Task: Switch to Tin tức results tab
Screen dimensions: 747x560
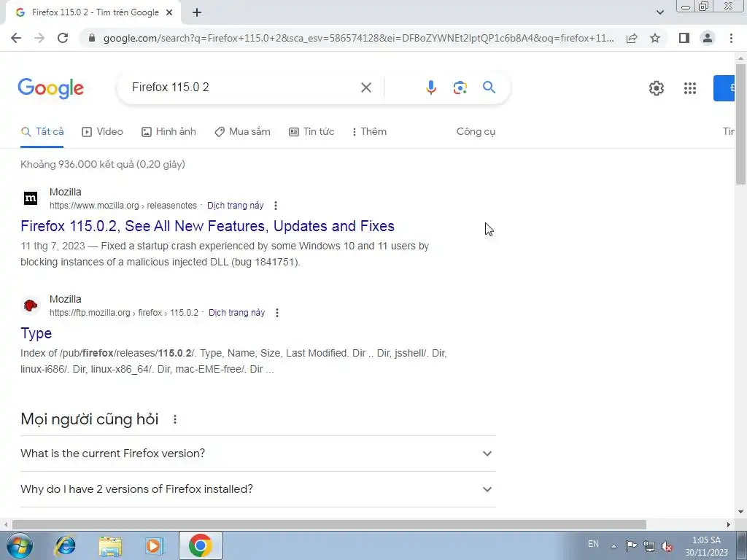Action: click(x=311, y=132)
